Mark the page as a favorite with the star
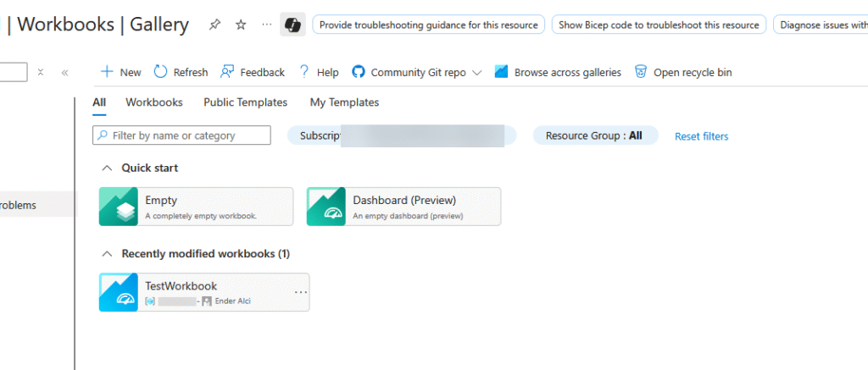This screenshot has width=868, height=370. pos(241,25)
